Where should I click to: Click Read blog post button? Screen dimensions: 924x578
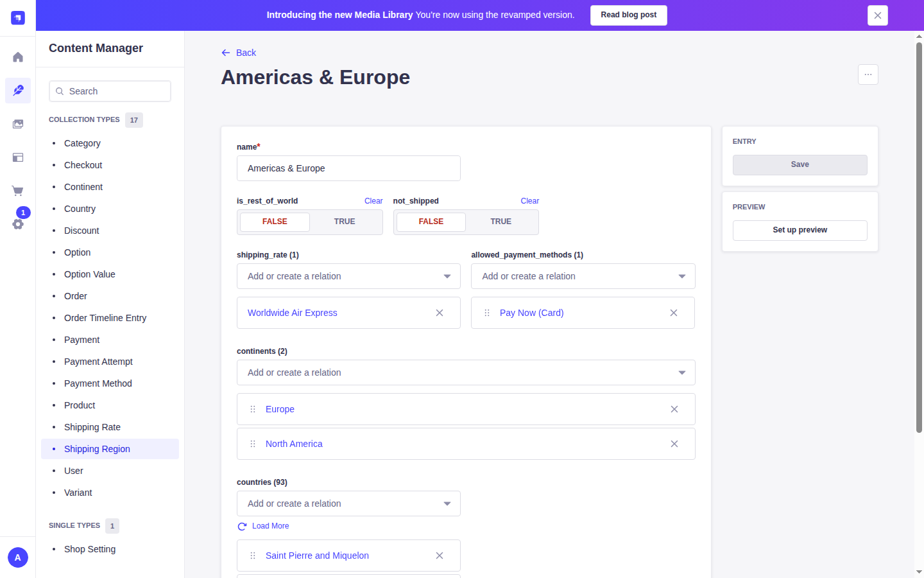629,15
